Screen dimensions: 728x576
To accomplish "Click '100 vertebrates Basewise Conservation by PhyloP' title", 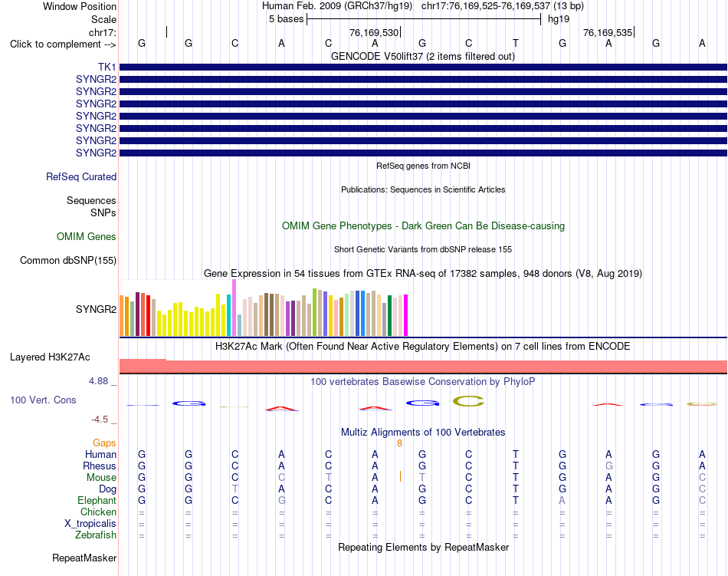I will coord(423,381).
